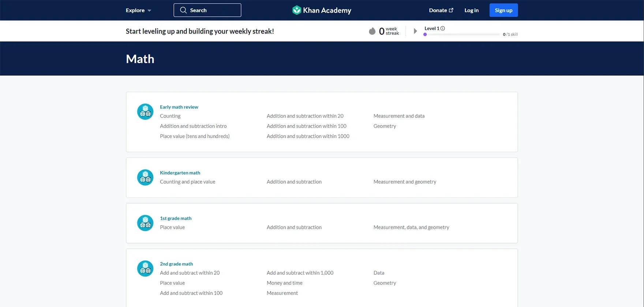
Task: Open the Early math review course icon
Action: point(145,112)
